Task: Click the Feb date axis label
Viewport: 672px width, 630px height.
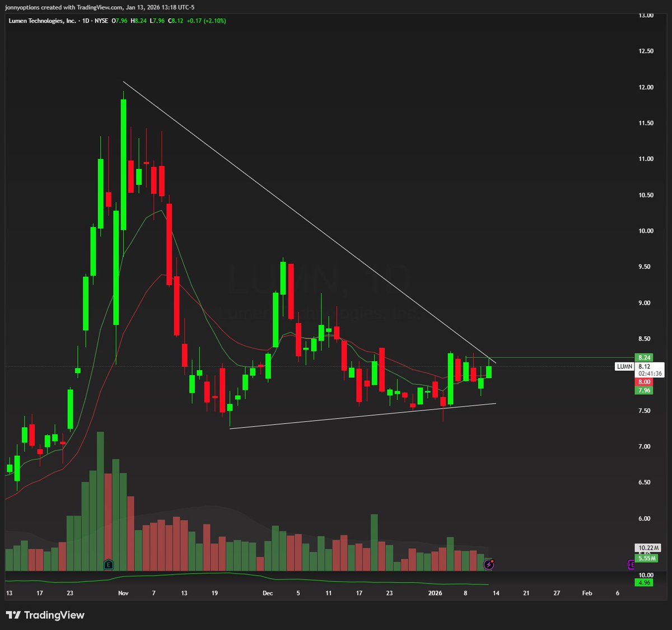Action: [x=587, y=593]
